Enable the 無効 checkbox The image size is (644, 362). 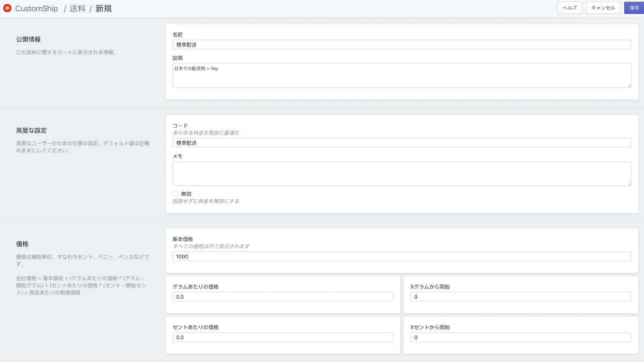(x=175, y=193)
